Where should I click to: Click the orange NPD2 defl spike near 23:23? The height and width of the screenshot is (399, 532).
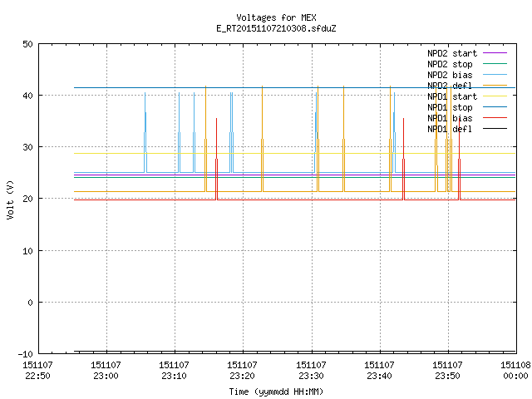[263, 139]
